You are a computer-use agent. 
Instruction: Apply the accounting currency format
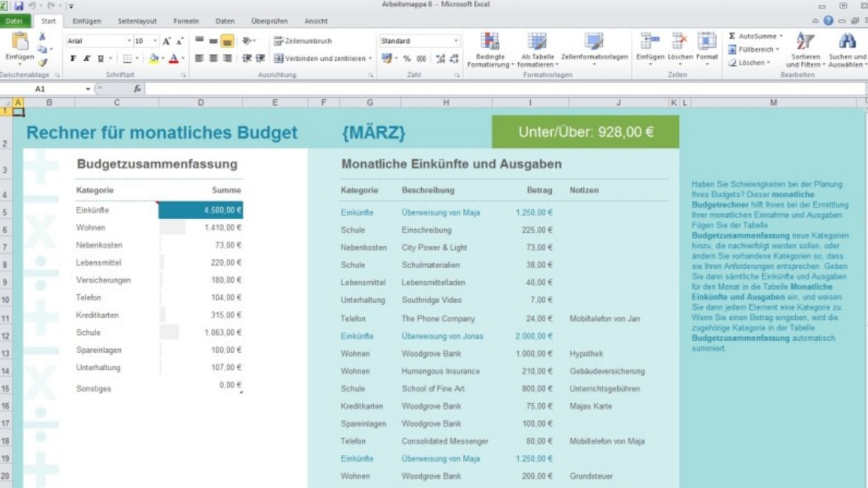pos(387,58)
